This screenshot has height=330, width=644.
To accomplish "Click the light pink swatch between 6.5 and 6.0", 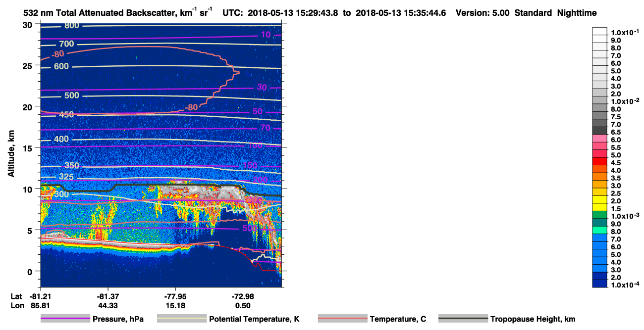I will (x=600, y=138).
